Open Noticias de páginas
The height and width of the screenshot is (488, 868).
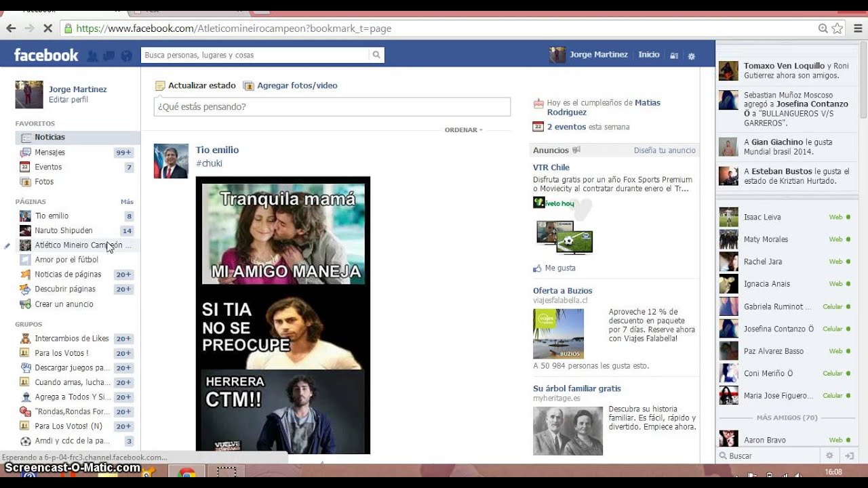point(77,274)
